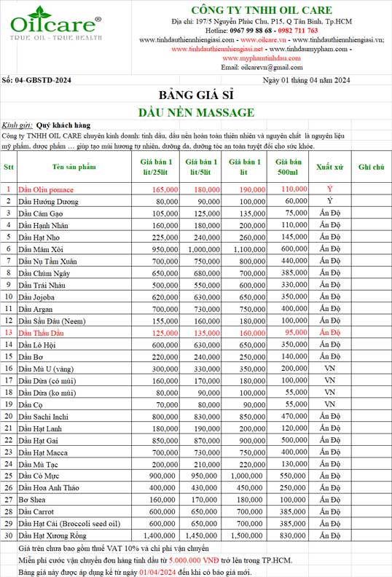Select product Dầu Nụ Tầm Xuân
The width and height of the screenshot is (392, 577).
click(47, 262)
